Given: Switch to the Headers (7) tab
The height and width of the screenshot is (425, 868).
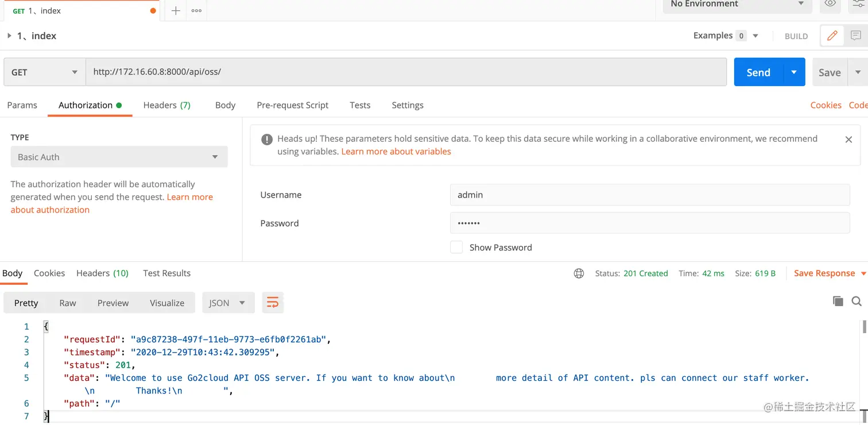Looking at the screenshot, I should tap(167, 105).
